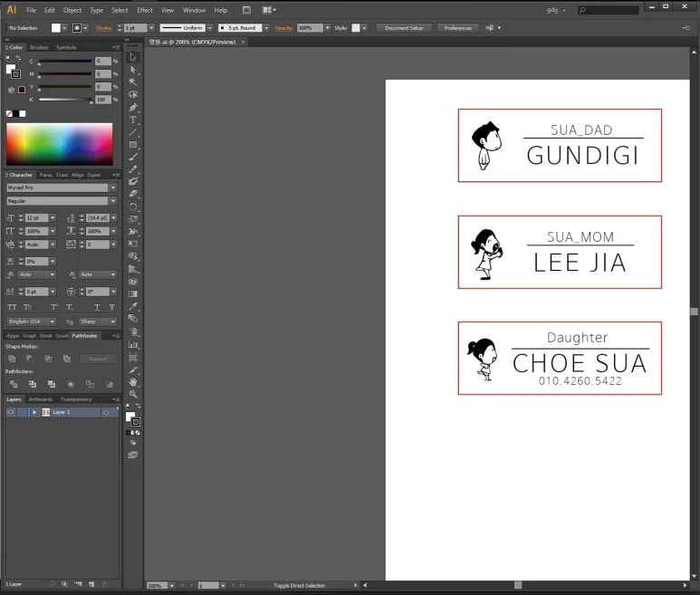
Task: Select the Line Segment tool
Action: click(x=133, y=132)
